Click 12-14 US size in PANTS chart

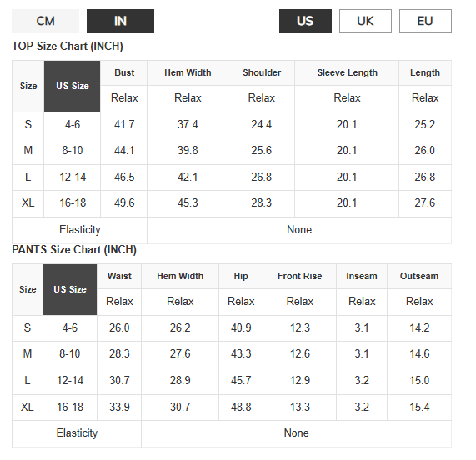click(70, 381)
